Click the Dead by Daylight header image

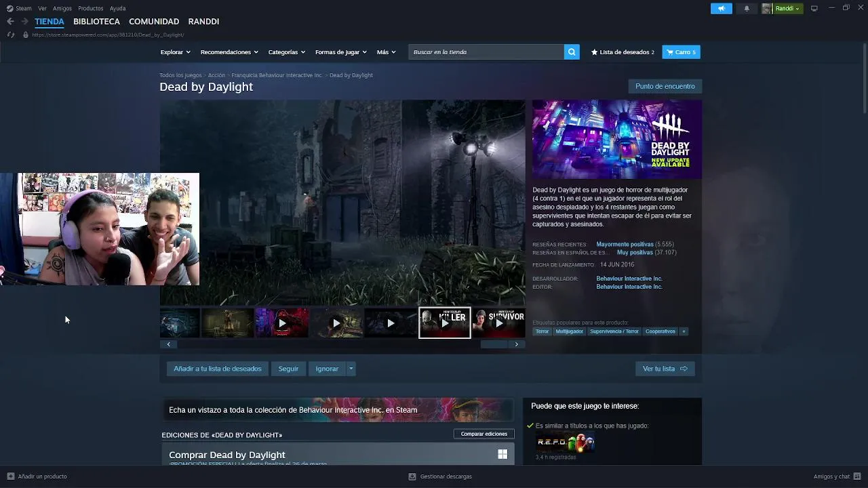[x=617, y=140]
